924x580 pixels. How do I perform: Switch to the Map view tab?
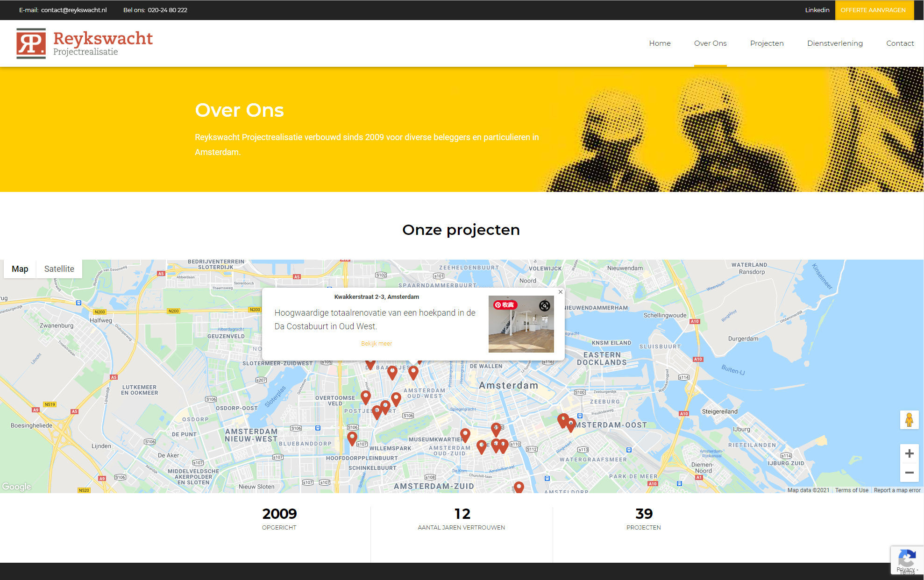tap(20, 269)
